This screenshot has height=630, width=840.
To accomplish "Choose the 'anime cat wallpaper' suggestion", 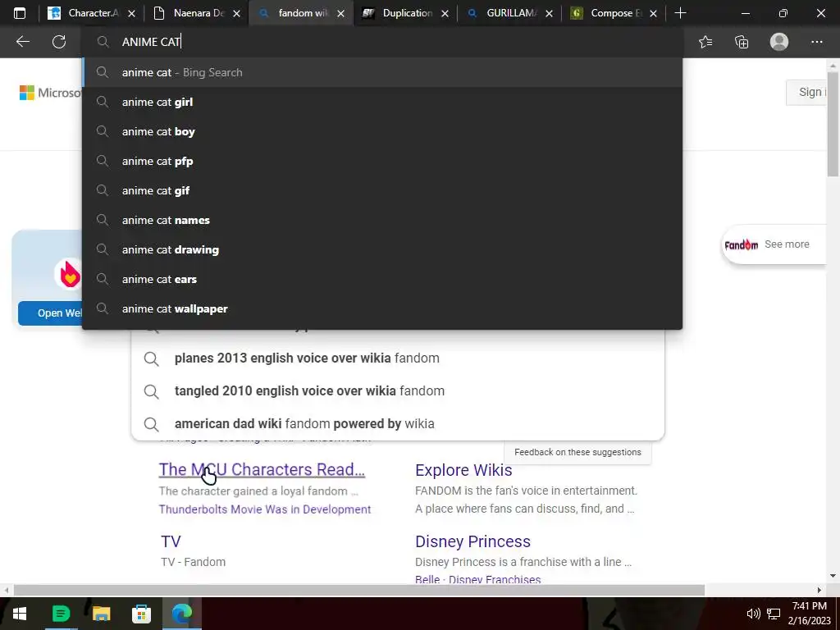I will click(x=382, y=308).
